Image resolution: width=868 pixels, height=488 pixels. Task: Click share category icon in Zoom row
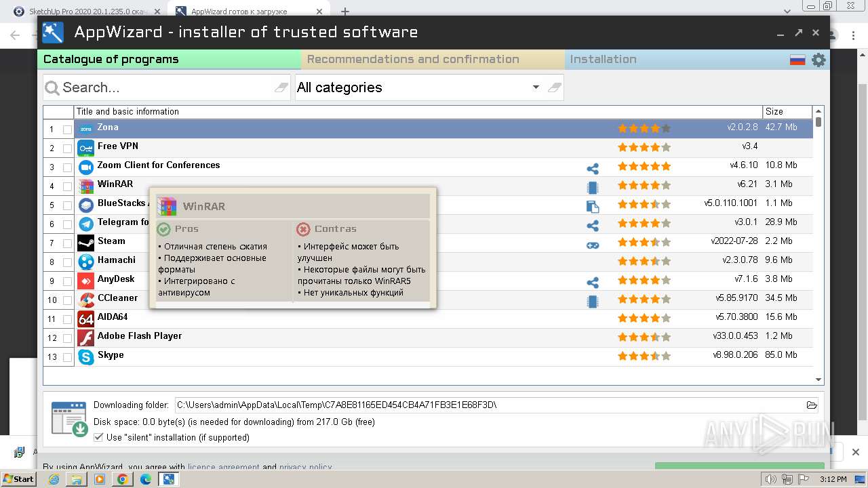pyautogui.click(x=593, y=169)
